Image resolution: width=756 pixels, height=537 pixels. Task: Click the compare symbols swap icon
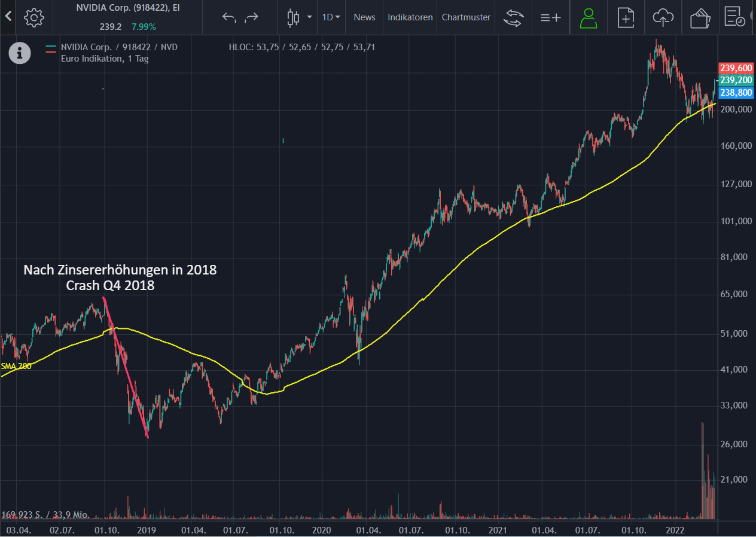tap(513, 17)
